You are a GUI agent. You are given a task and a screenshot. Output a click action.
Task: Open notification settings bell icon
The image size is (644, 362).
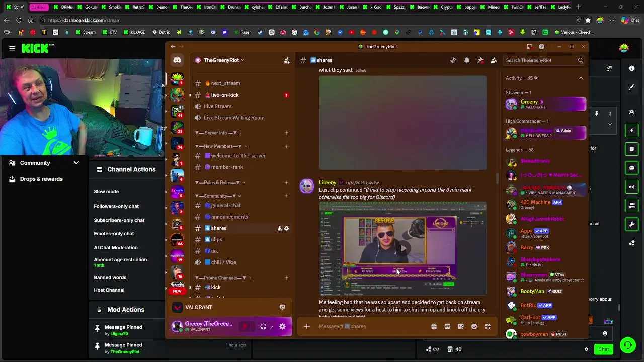click(x=467, y=60)
